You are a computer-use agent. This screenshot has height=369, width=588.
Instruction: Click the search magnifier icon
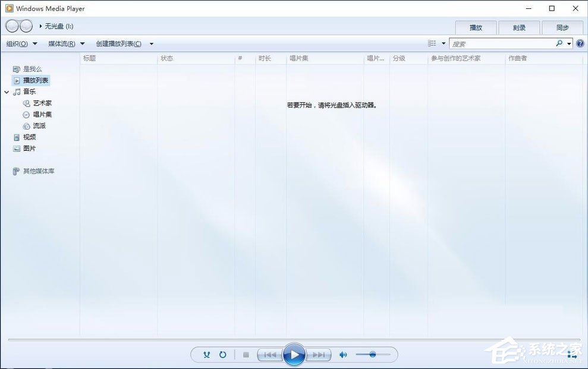(x=559, y=43)
